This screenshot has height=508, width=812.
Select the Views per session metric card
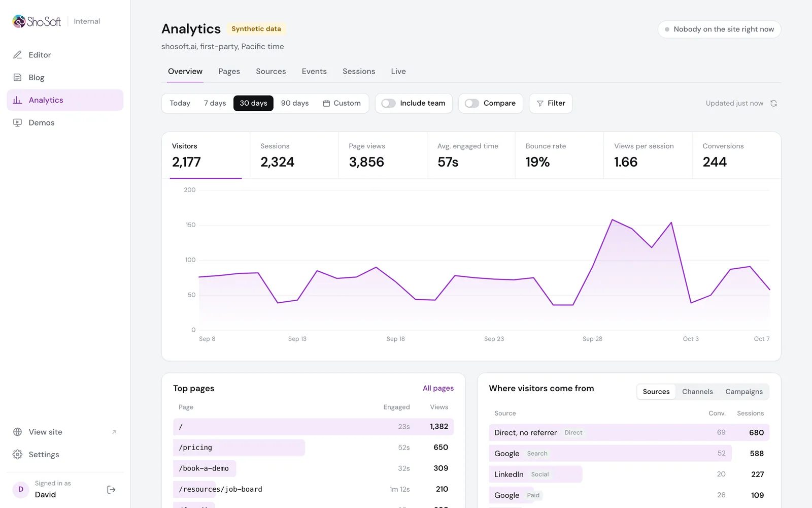[648, 155]
